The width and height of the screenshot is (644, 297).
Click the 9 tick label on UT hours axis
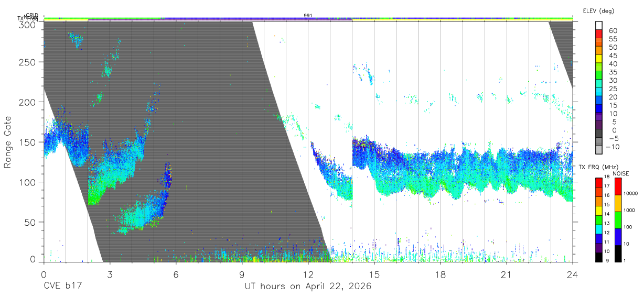tap(242, 274)
